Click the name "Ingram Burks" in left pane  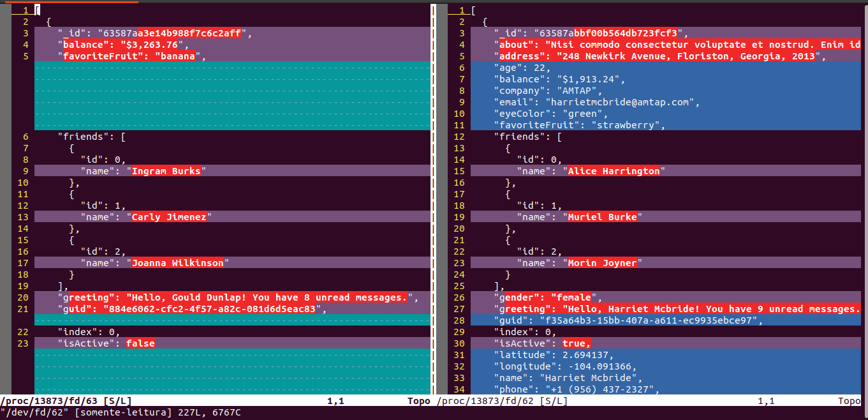166,171
